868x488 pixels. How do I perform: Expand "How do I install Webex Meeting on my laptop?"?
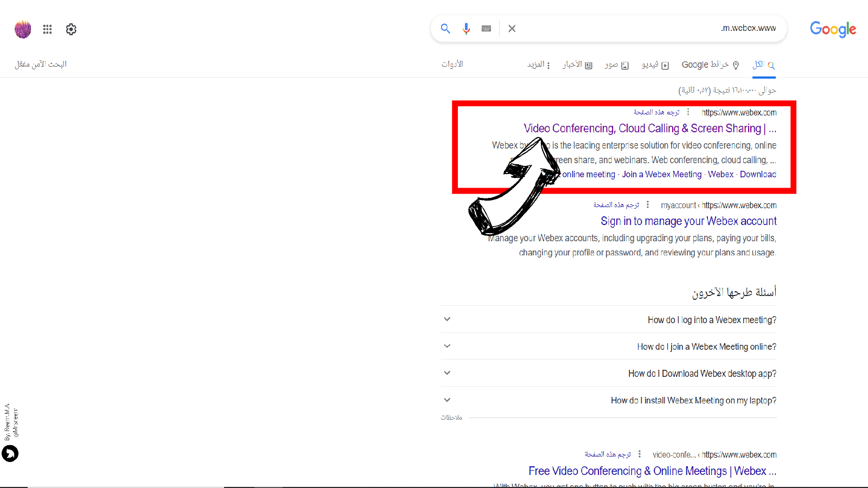tap(447, 400)
